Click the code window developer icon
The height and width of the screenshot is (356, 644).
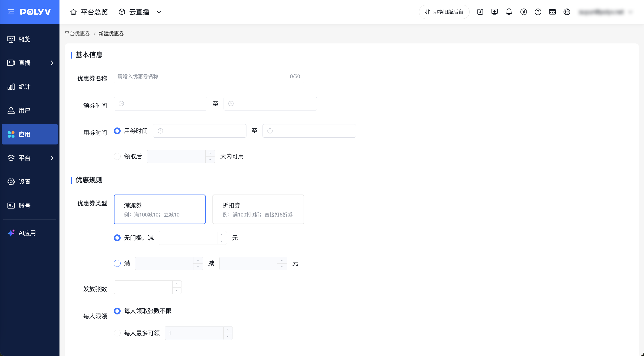point(552,12)
